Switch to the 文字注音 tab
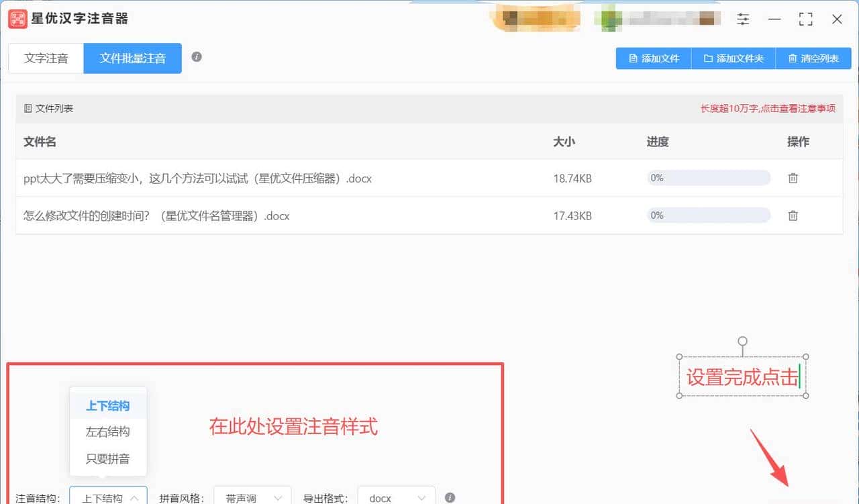859x504 pixels. (45, 58)
